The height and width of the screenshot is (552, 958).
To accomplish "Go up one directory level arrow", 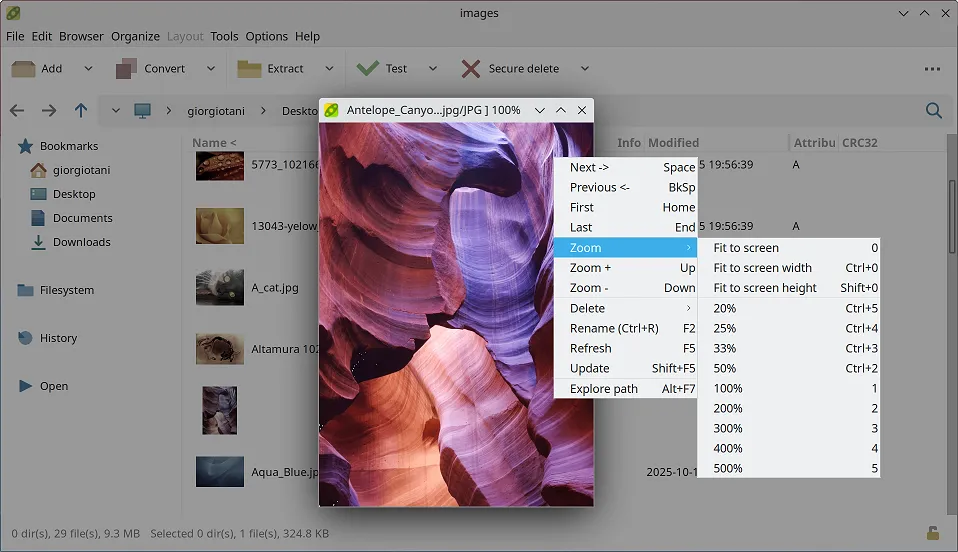I will 81,111.
